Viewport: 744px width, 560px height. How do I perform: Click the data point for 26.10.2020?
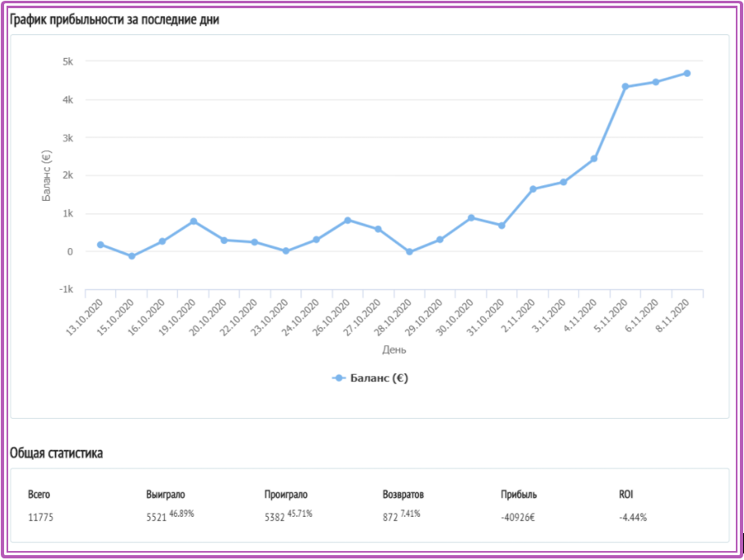pyautogui.click(x=348, y=220)
